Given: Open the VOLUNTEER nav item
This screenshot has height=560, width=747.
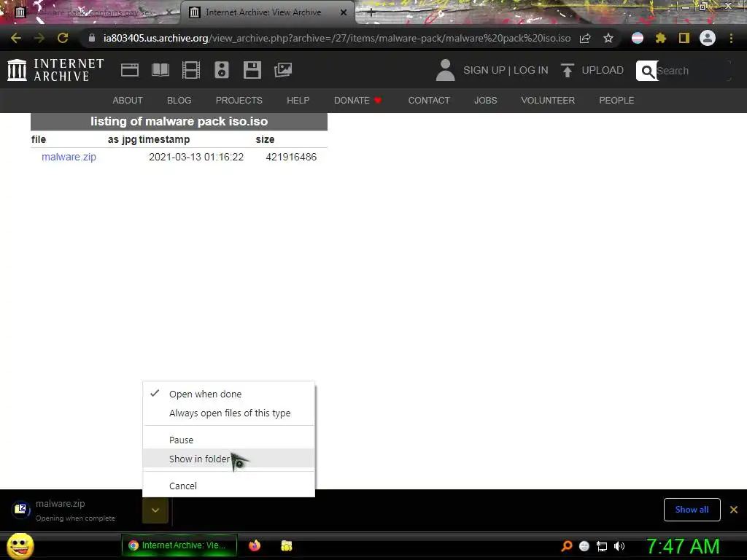Looking at the screenshot, I should [548, 101].
